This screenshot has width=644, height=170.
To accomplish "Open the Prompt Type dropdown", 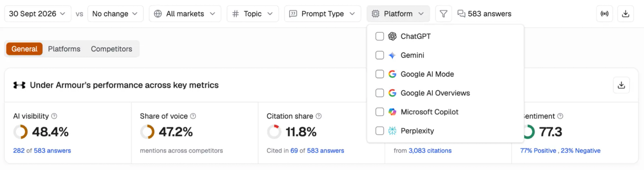I will [x=323, y=14].
